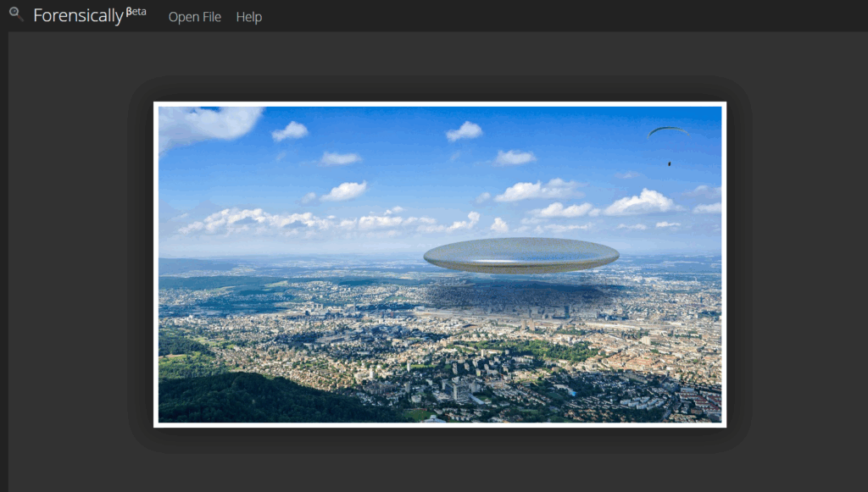Click empty canvas below the photo
This screenshot has width=868, height=492.
(439, 466)
